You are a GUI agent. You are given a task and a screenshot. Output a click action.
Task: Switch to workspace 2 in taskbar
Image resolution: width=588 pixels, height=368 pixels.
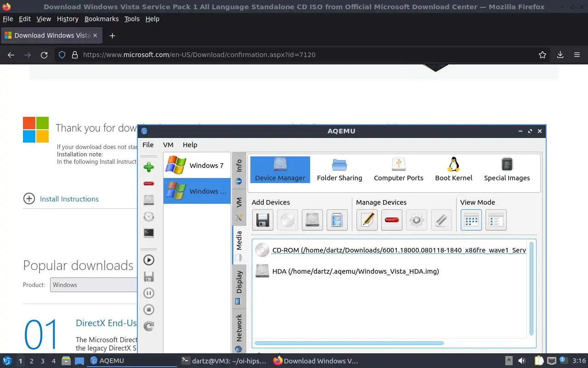pyautogui.click(x=31, y=361)
